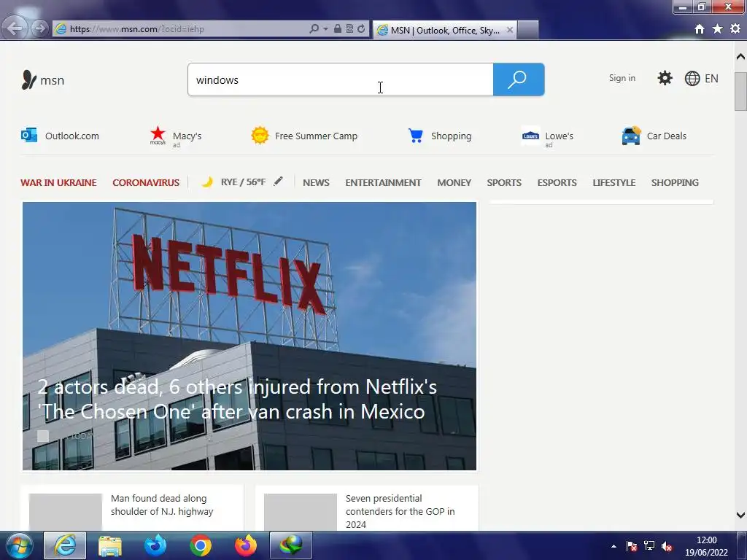747x560 pixels.
Task: Sign in to MSN
Action: tap(622, 78)
